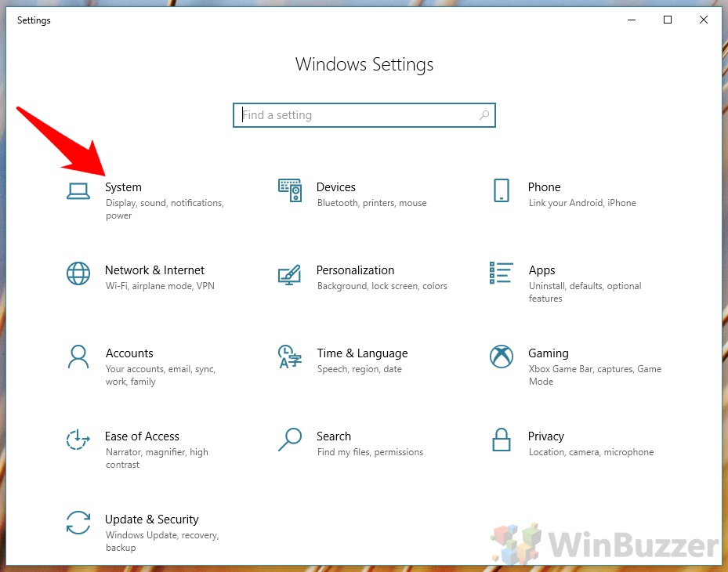The height and width of the screenshot is (572, 728).
Task: Open Ease of Access settings
Action: pyautogui.click(x=142, y=436)
